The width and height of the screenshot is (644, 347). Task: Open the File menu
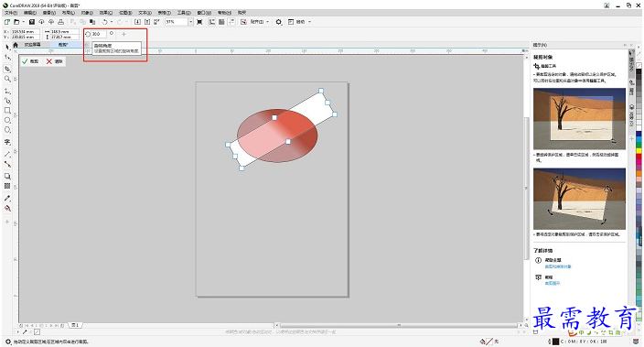tap(11, 13)
